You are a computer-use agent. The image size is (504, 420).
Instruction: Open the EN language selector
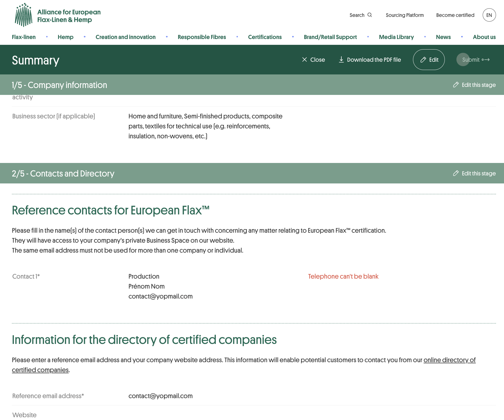489,15
